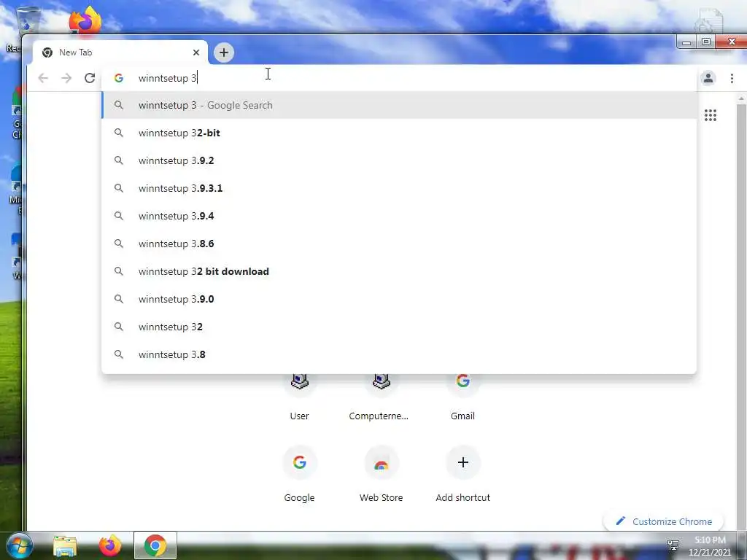Click the back navigation arrow
Image resolution: width=747 pixels, height=560 pixels.
click(43, 78)
